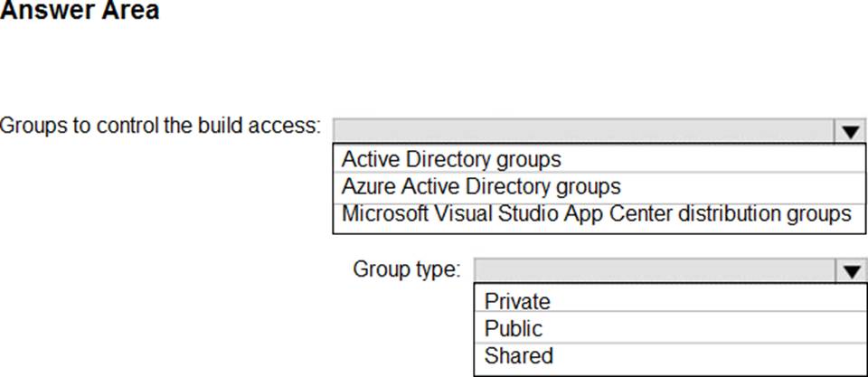The height and width of the screenshot is (377, 868).
Task: Expand the top dropdown using its black triangle
Action: (x=849, y=132)
